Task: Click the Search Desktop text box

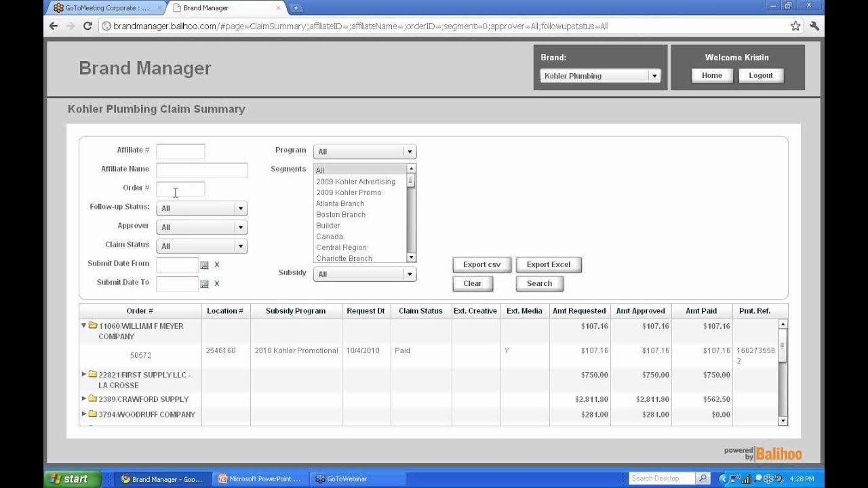Action: point(663,479)
